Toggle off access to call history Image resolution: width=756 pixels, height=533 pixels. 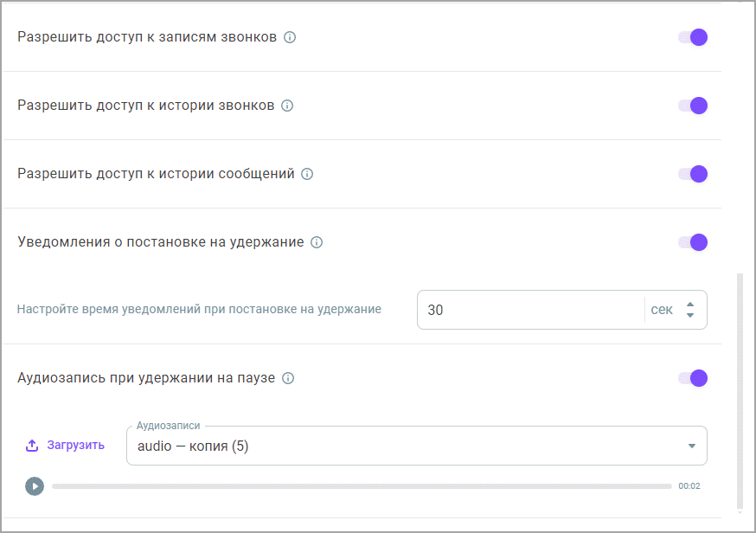click(693, 106)
